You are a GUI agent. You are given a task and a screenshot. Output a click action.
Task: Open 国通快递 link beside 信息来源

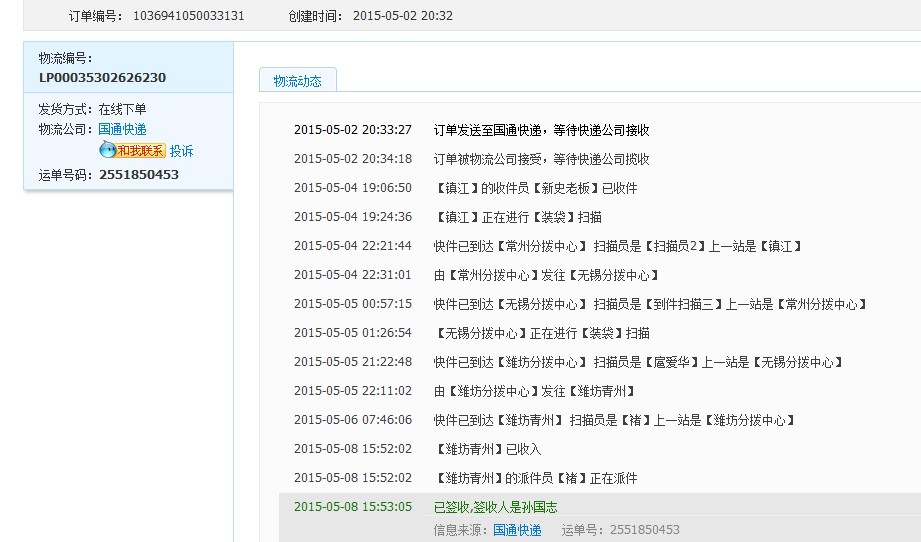517,530
